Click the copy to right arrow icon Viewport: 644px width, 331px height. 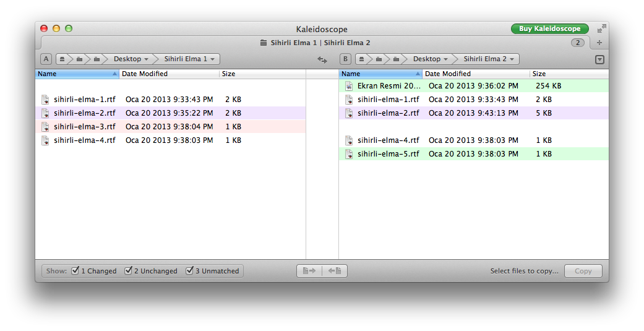(x=310, y=271)
